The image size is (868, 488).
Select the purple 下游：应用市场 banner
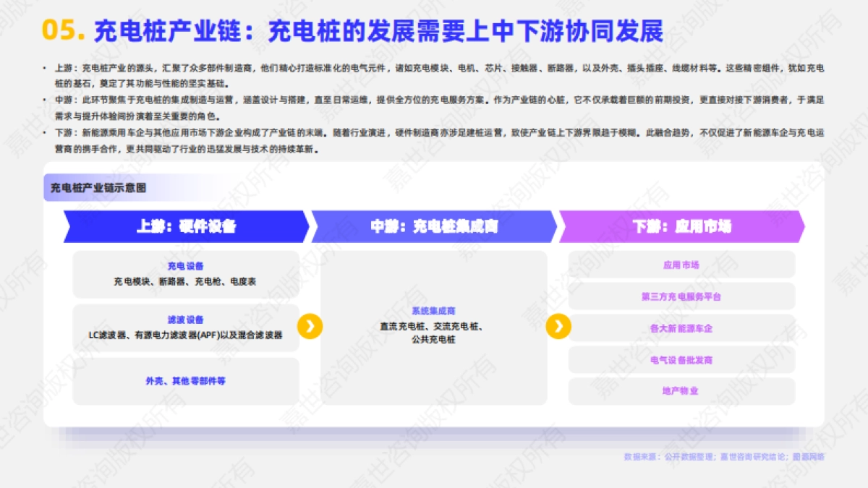click(x=681, y=226)
